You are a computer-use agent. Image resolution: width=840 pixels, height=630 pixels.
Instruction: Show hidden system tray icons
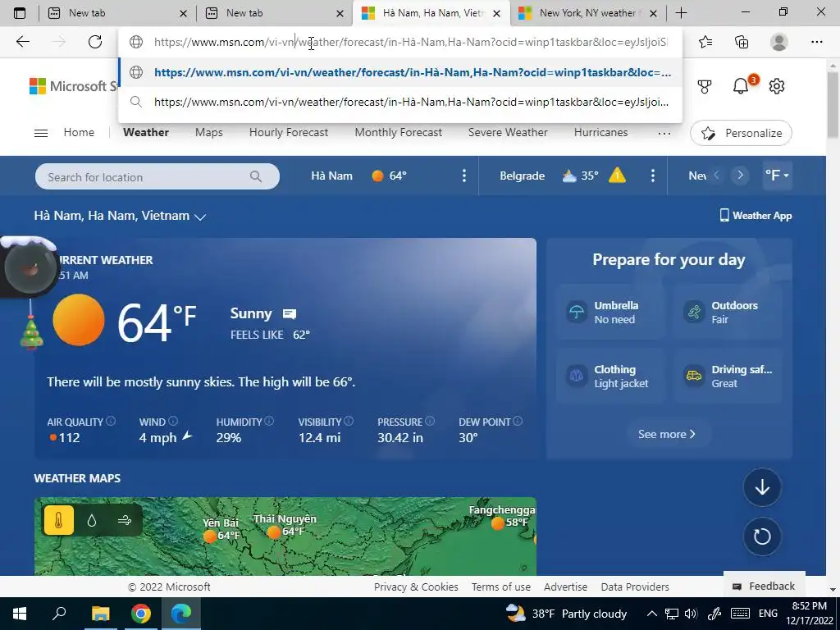pos(651,614)
